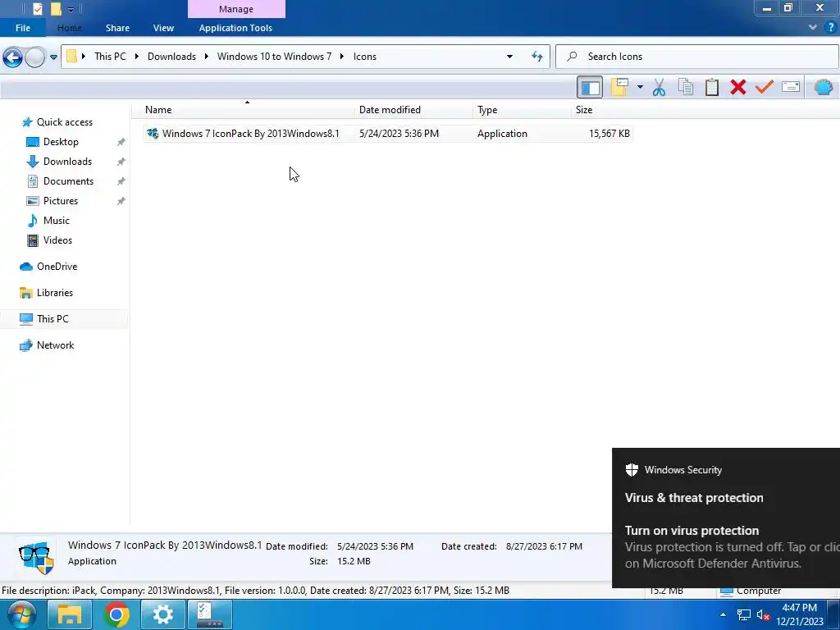Click quick access toolbar New folder icon
Image resolution: width=840 pixels, height=630 pixels.
pyautogui.click(x=56, y=9)
